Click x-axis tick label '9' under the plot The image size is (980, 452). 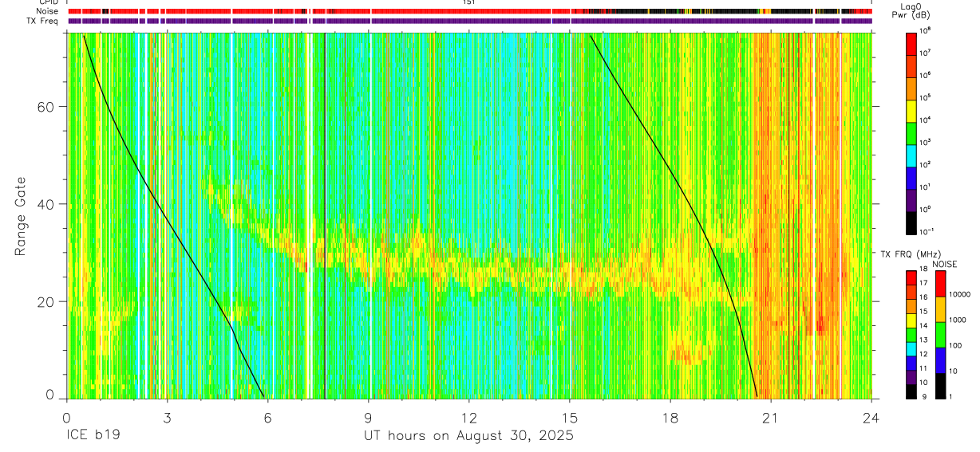pyautogui.click(x=369, y=417)
